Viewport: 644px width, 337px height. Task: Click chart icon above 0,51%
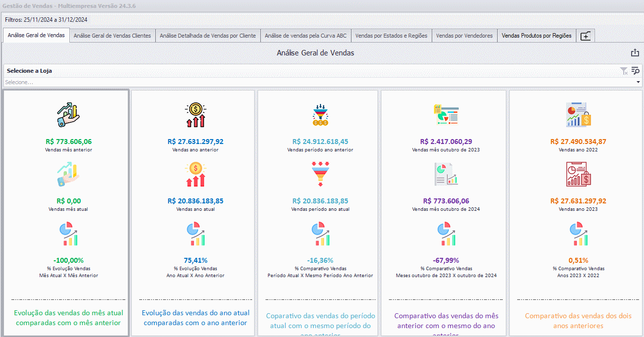click(578, 235)
